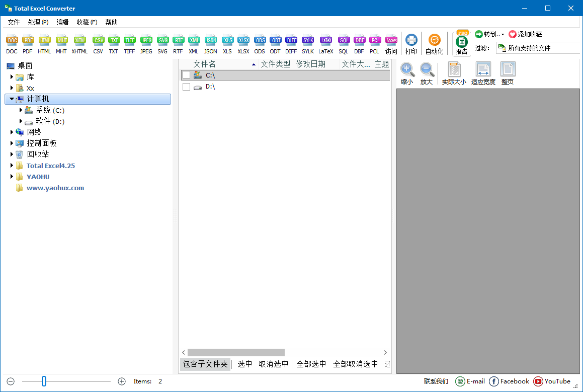The image size is (583, 392).
Task: Open the 打印 print tool
Action: (411, 41)
